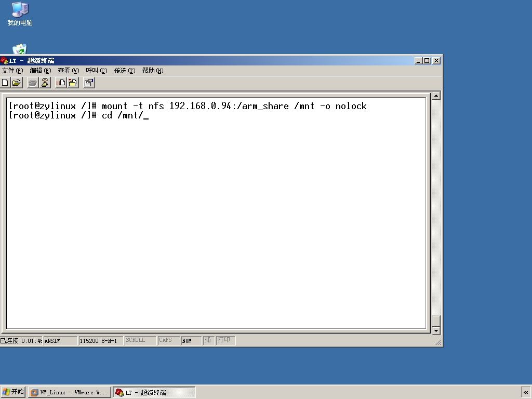Screen dimensions: 532x399
Task: Close the HyperTerminal window
Action: (436, 61)
